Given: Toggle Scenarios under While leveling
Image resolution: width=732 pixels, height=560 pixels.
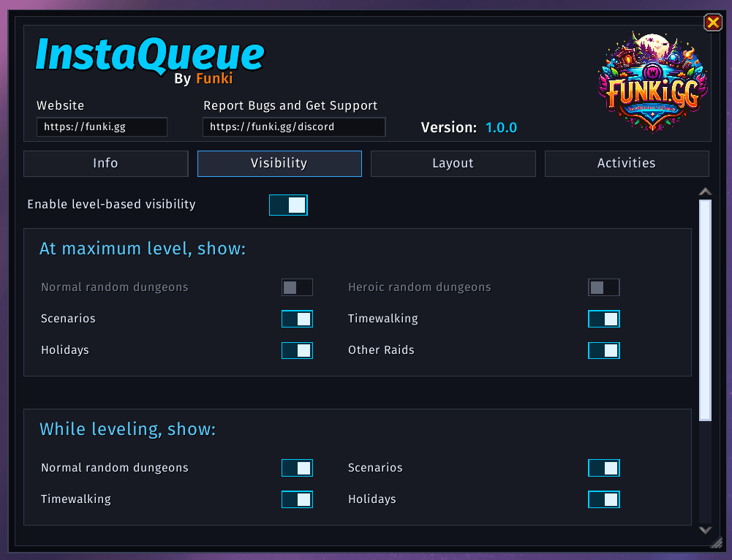Looking at the screenshot, I should pos(603,468).
